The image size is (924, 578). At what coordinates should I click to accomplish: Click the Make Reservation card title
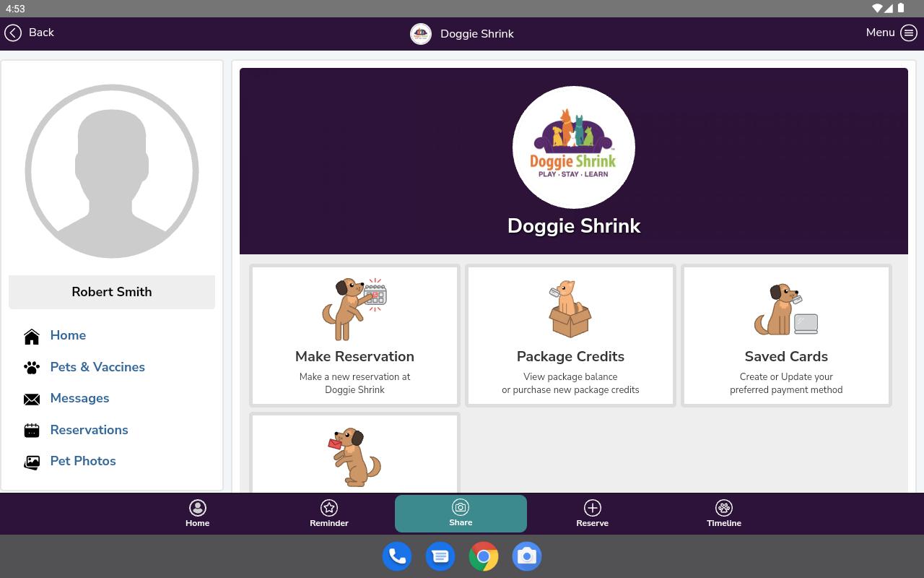pyautogui.click(x=354, y=356)
